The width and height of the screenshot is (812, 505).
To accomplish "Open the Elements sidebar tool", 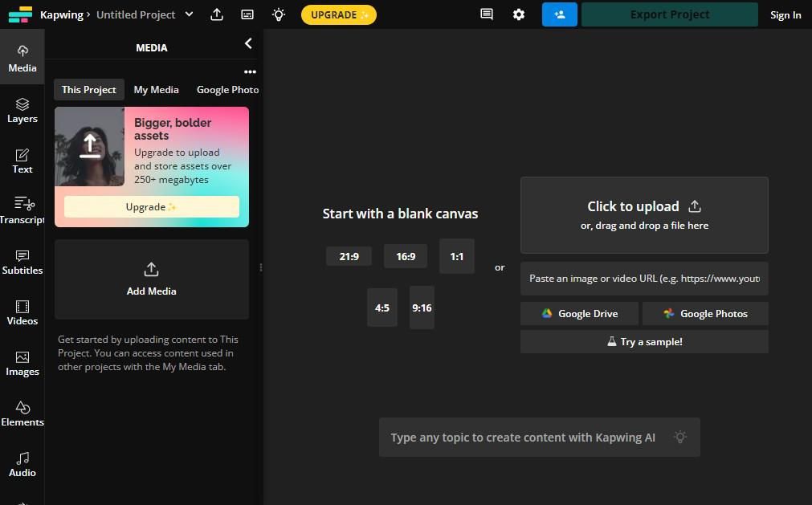I will tap(22, 414).
